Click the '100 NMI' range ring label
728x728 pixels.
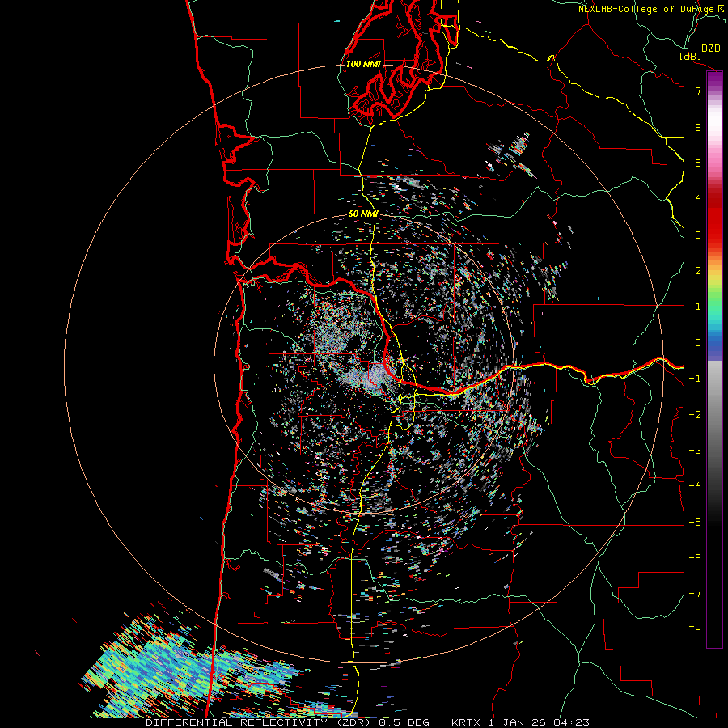[x=363, y=64]
